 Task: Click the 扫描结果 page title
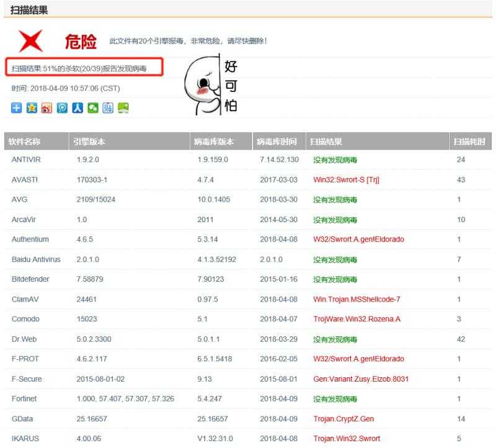pos(29,10)
